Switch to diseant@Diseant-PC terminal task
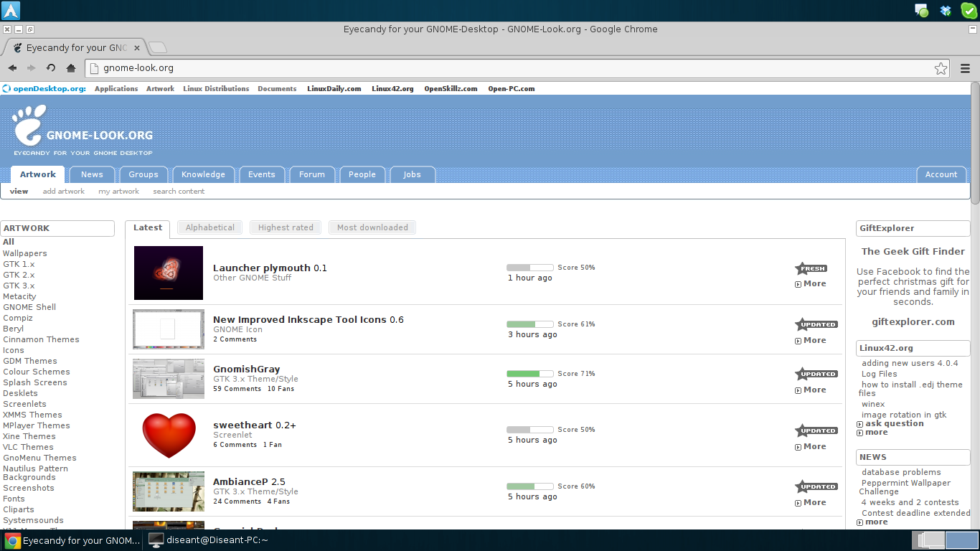This screenshot has width=980, height=551. (209, 540)
